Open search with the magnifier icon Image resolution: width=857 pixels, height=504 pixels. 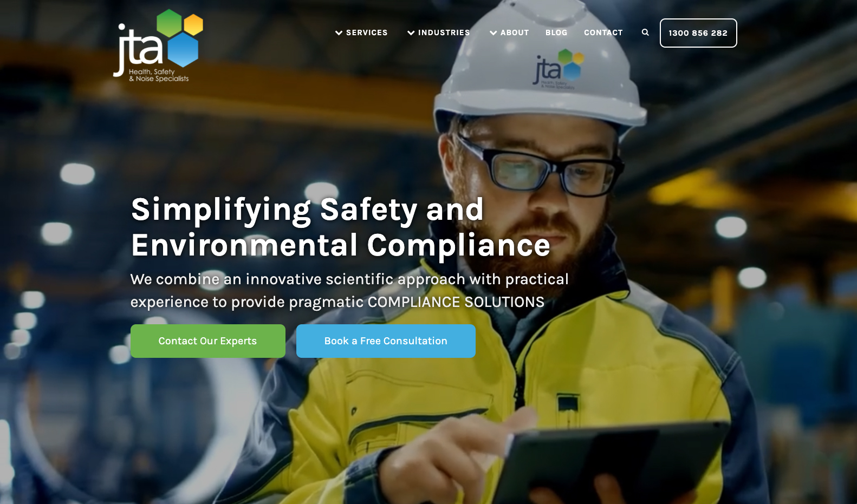click(645, 32)
